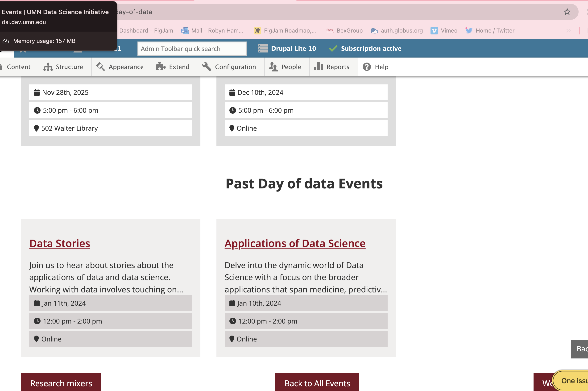Click the Subscription active checkmark
This screenshot has width=588, height=391.
click(x=333, y=48)
